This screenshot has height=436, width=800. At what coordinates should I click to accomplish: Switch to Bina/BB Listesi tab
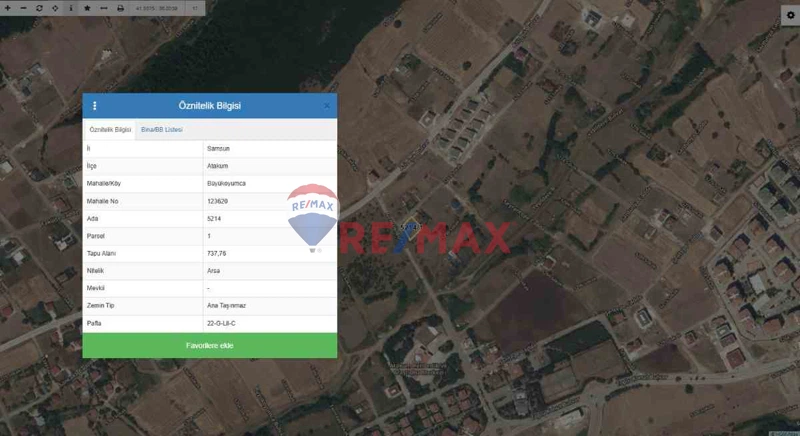[162, 130]
